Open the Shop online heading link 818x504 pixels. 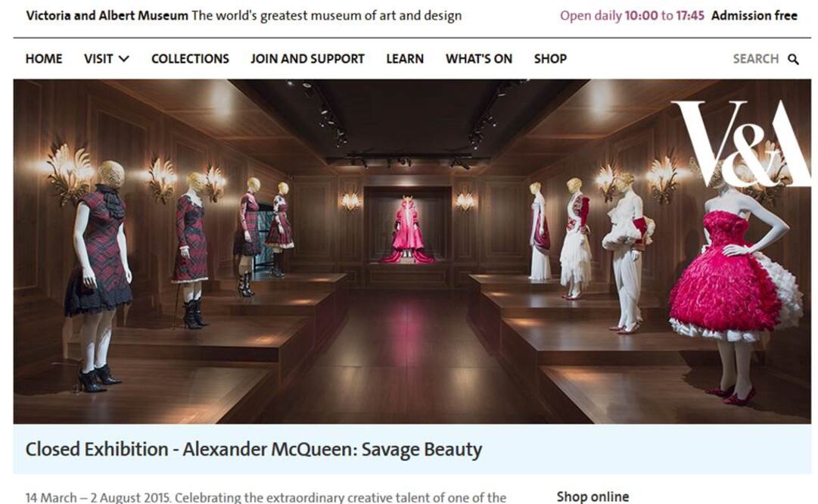click(x=593, y=496)
